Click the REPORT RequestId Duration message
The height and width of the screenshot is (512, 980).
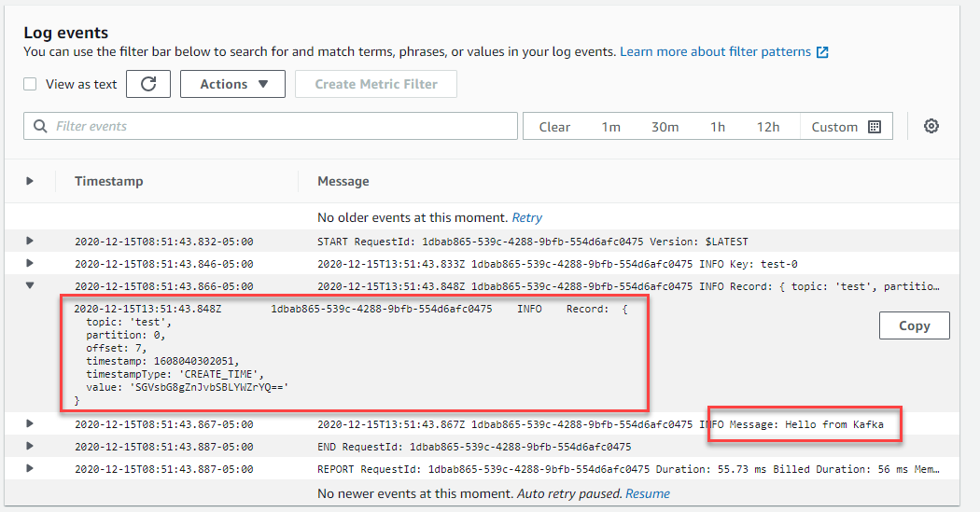[628, 469]
